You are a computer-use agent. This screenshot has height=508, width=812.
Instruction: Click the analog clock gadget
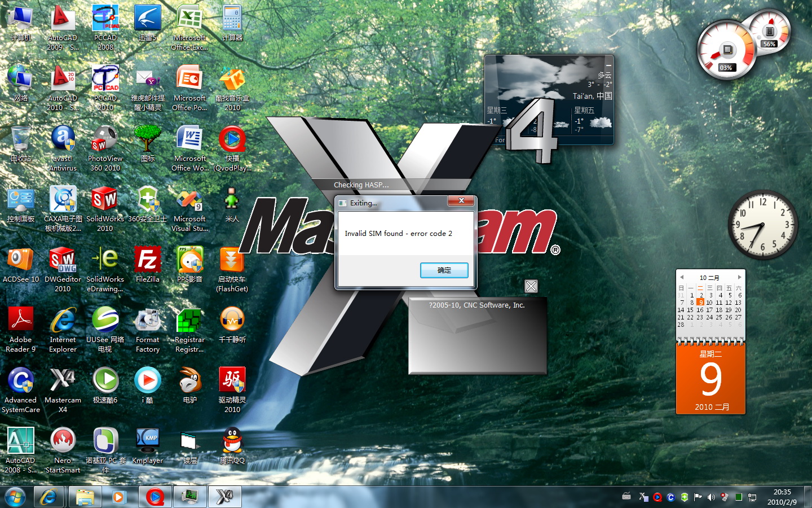(762, 225)
